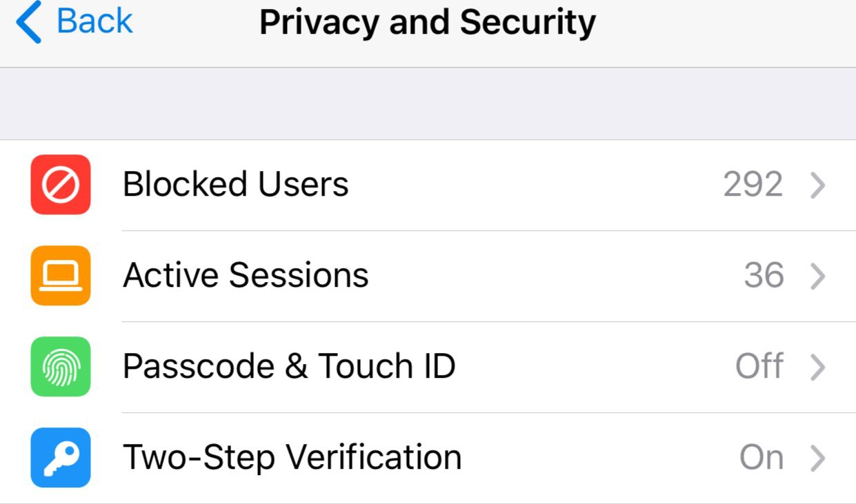Tap the blue back arrow icon
This screenshot has width=856, height=504.
29,23
